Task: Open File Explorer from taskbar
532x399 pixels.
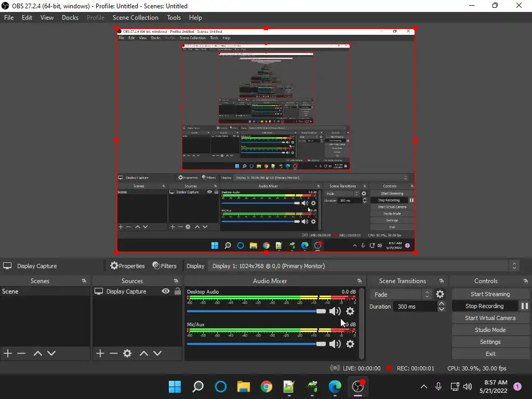Action: click(x=244, y=387)
